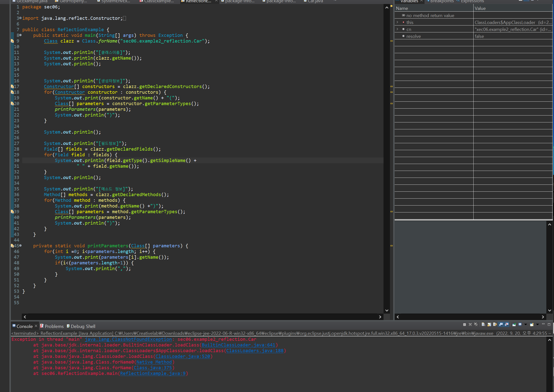
Task: Open the Class.java:375 stack link
Action: coord(153,368)
